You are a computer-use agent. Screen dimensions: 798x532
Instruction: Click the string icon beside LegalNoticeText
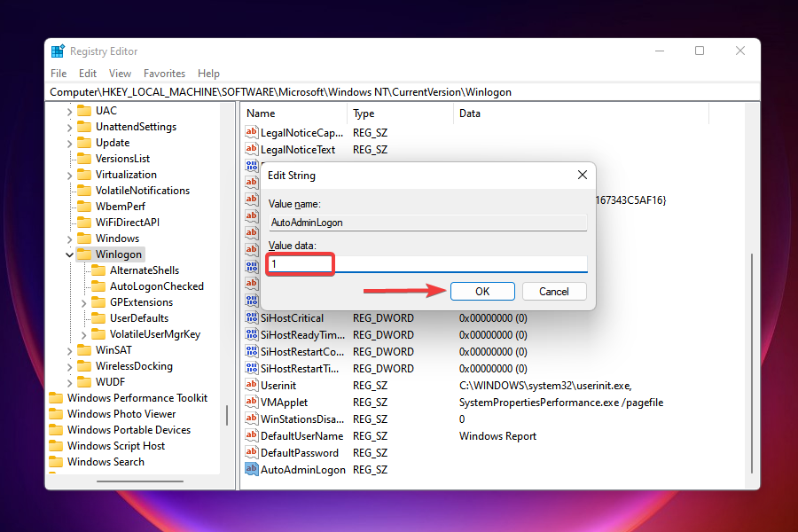click(x=252, y=149)
